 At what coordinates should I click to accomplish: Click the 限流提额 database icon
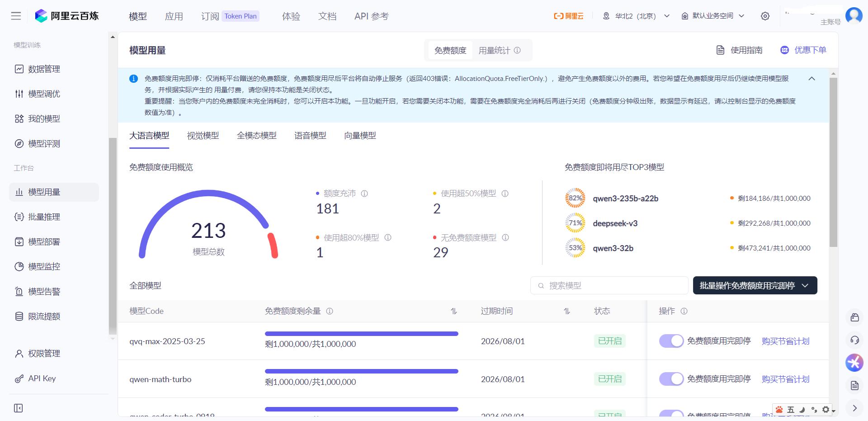(x=19, y=317)
